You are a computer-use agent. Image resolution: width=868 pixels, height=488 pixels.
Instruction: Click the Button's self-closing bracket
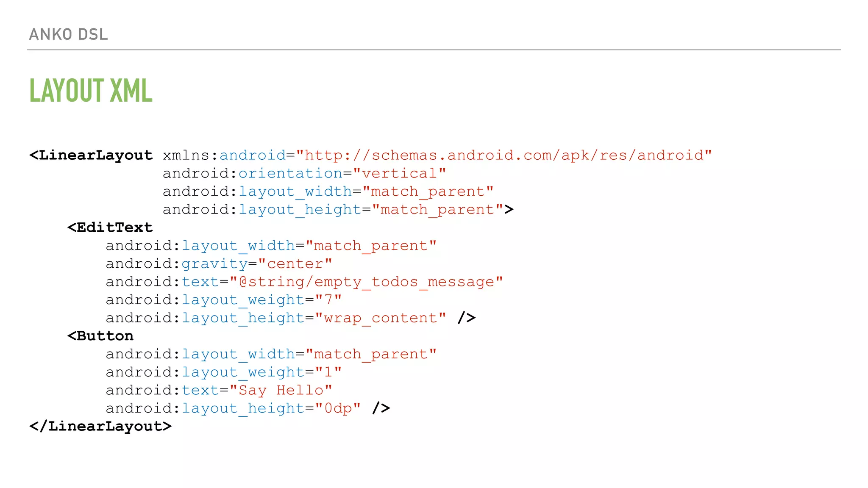pos(381,408)
